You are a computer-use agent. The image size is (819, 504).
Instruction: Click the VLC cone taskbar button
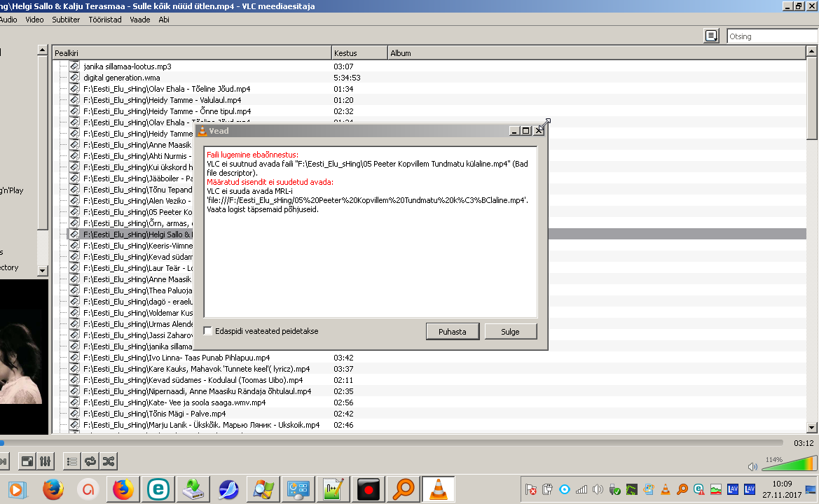[x=439, y=490]
